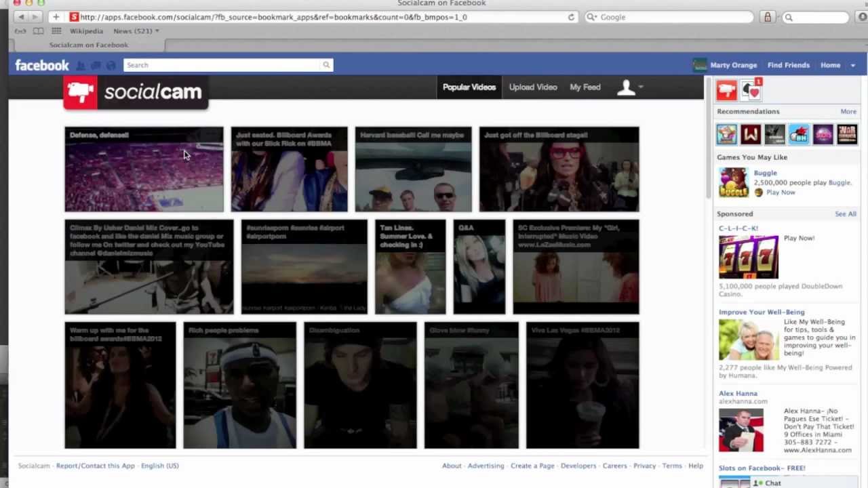This screenshot has height=488, width=868.
Task: Open Facebook notifications globe icon
Action: (x=111, y=66)
